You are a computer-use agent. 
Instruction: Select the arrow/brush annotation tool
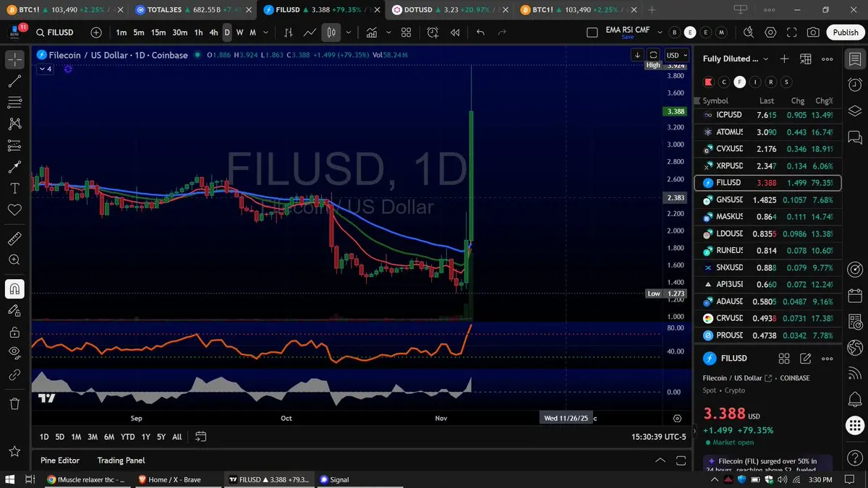14,167
